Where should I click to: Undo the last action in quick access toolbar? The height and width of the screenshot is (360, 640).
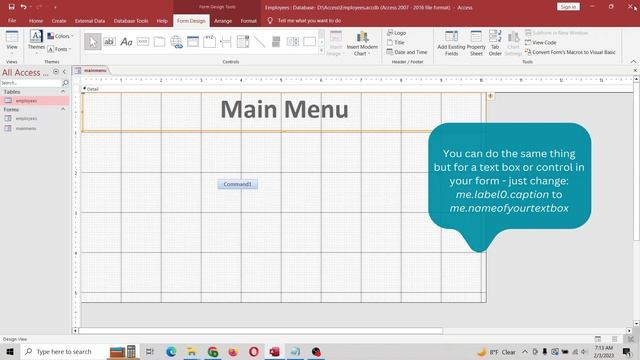click(23, 7)
